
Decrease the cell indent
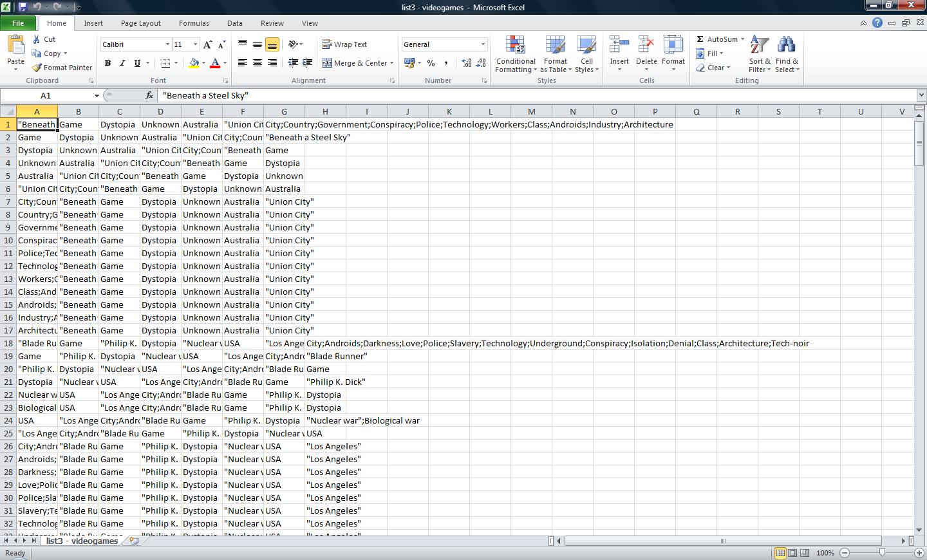[293, 63]
